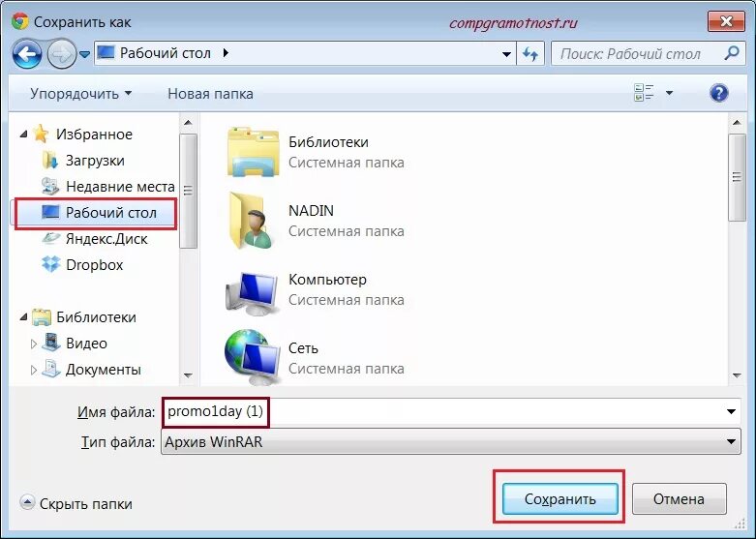Select Библиотеки in the navigation pane
Image resolution: width=756 pixels, height=539 pixels.
point(84,316)
